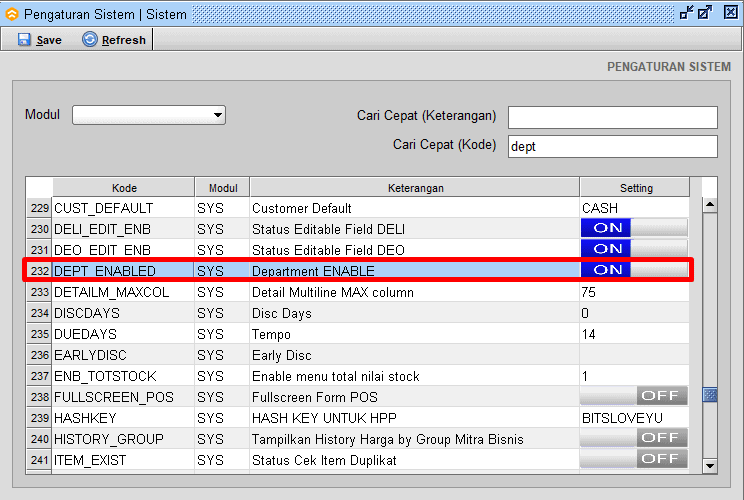Click row number 238 header

click(x=39, y=397)
